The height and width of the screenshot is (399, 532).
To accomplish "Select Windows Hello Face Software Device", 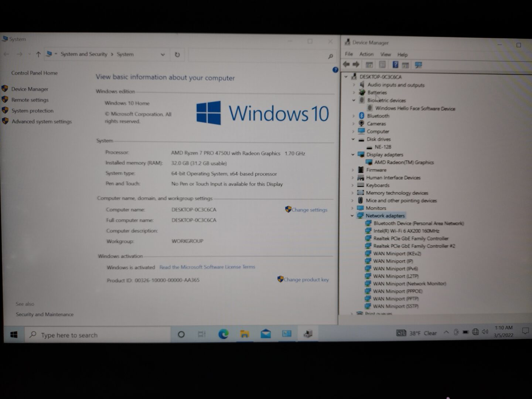I will pyautogui.click(x=415, y=108).
